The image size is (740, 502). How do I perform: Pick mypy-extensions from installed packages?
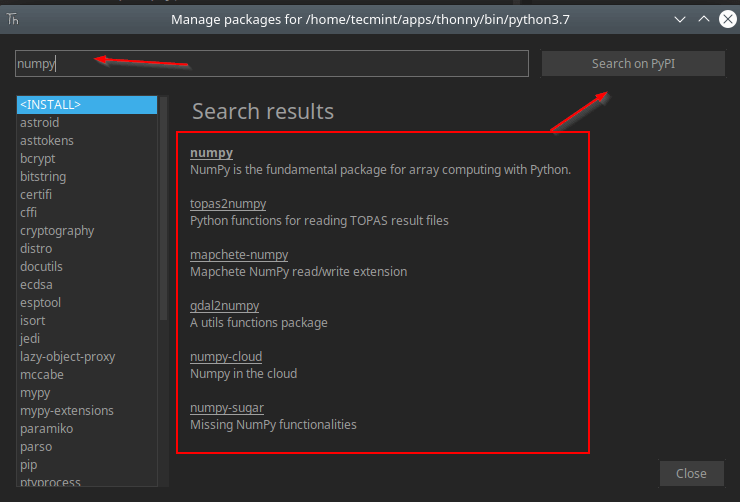[x=67, y=411]
